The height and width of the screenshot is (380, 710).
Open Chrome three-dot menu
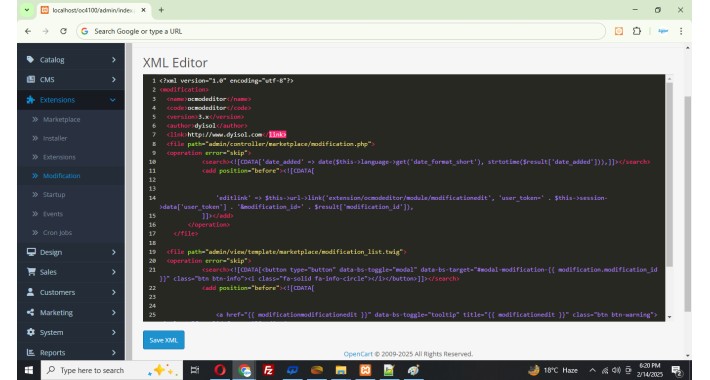pos(681,31)
